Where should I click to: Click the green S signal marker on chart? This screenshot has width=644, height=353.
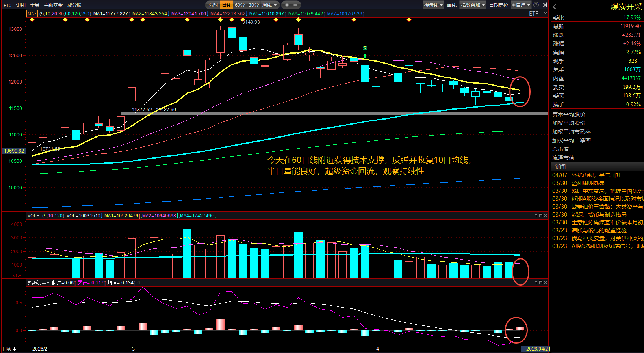point(365,49)
